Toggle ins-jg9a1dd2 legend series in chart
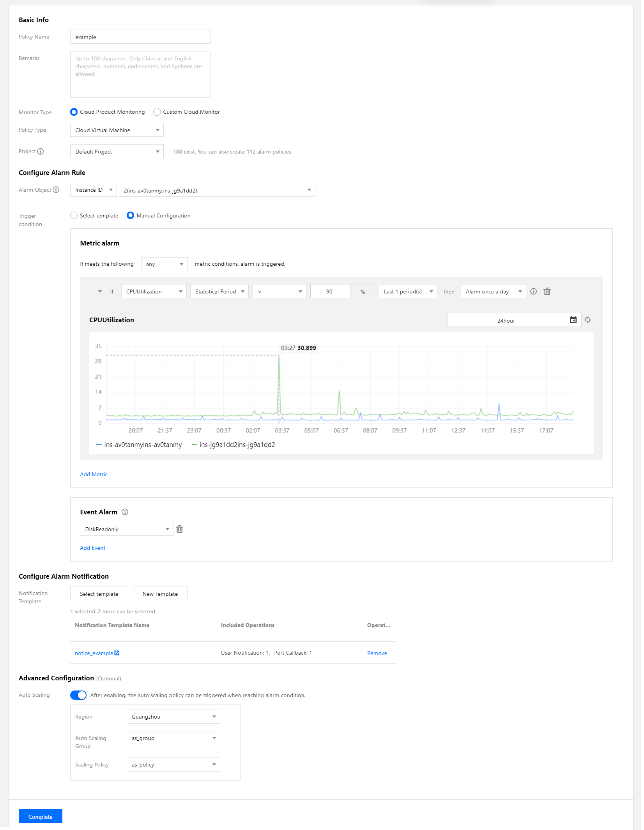This screenshot has width=644, height=830. (x=233, y=445)
